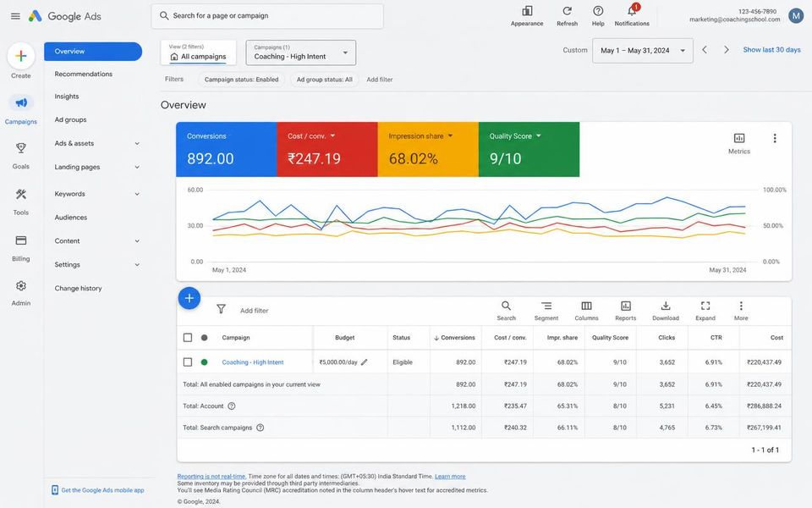
Task: Open Recommendations page
Action: [x=84, y=74]
